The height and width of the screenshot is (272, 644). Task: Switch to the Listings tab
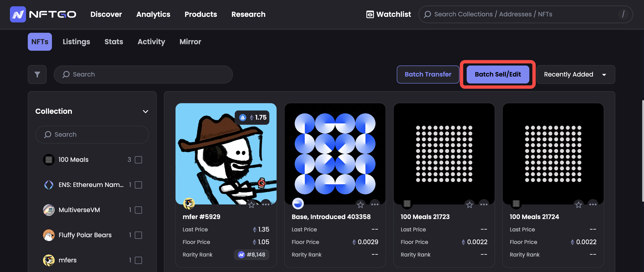[76, 42]
